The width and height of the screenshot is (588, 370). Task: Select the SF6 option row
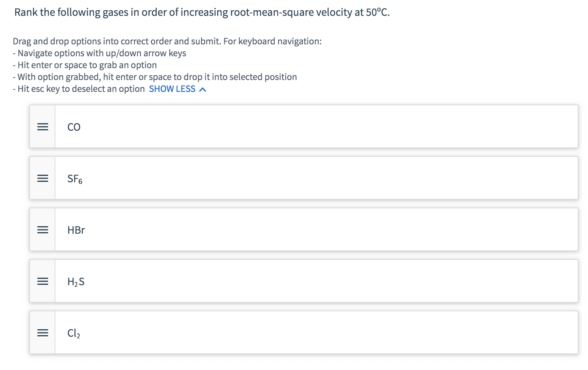(x=316, y=178)
